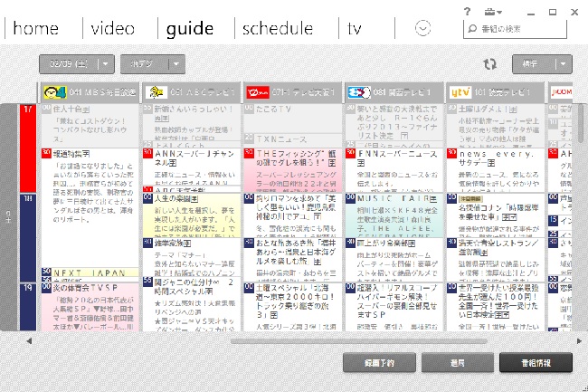Select 超潜入!リアルスコープ program
This screenshot has height=392, width=588.
[394, 307]
